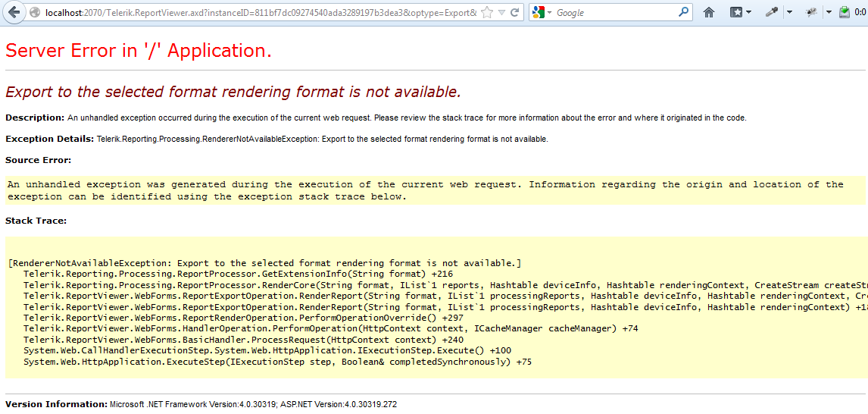
Task: Click the 'Description:' label
Action: (x=35, y=118)
